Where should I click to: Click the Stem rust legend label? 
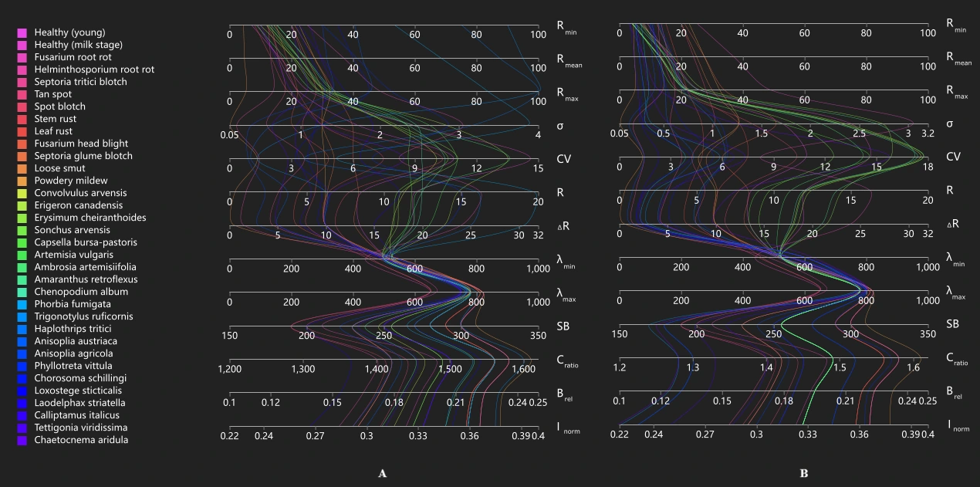(x=55, y=119)
